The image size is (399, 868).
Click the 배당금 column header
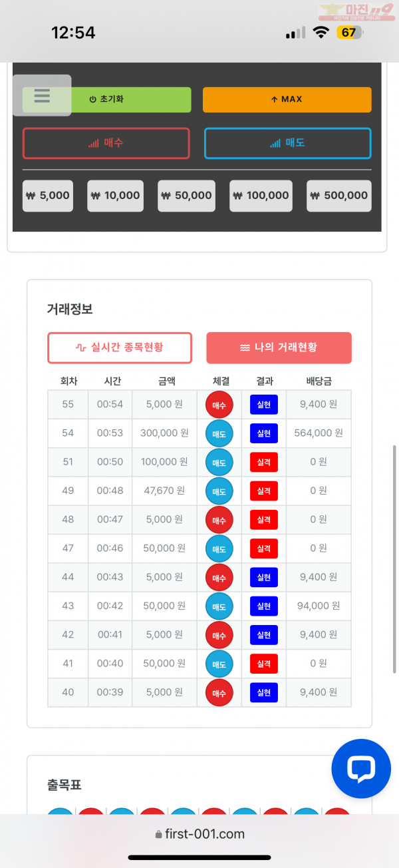click(x=318, y=380)
